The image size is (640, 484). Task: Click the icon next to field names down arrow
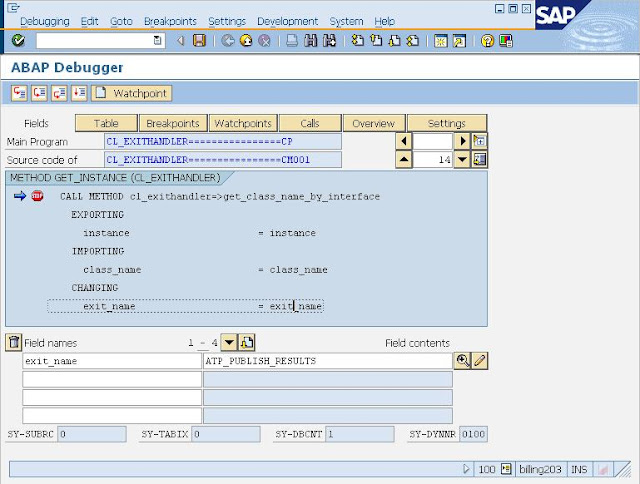[247, 342]
